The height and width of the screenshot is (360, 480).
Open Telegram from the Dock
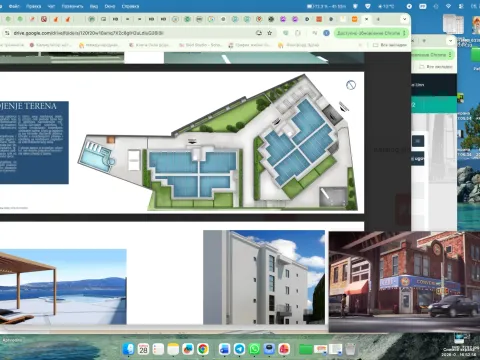click(239, 349)
